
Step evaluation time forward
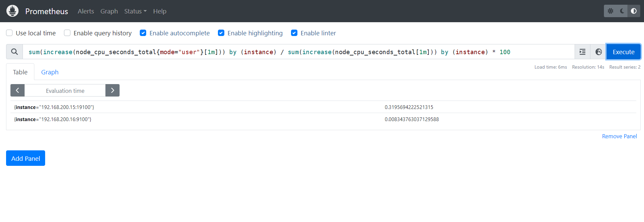coord(112,90)
